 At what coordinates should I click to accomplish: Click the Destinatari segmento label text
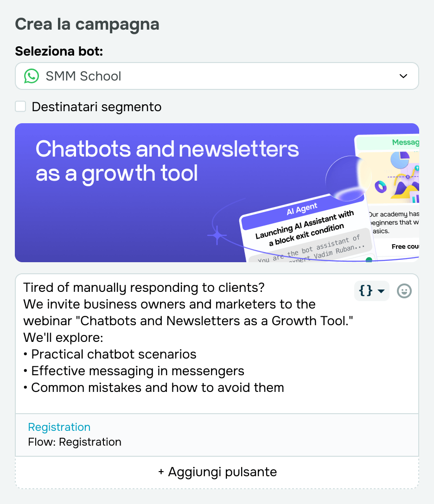(x=96, y=107)
